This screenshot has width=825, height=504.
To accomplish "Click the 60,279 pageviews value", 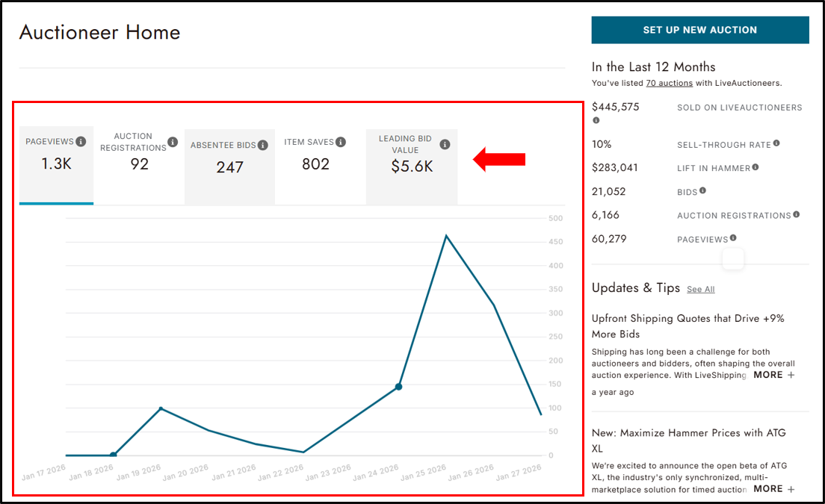I will pyautogui.click(x=609, y=239).
